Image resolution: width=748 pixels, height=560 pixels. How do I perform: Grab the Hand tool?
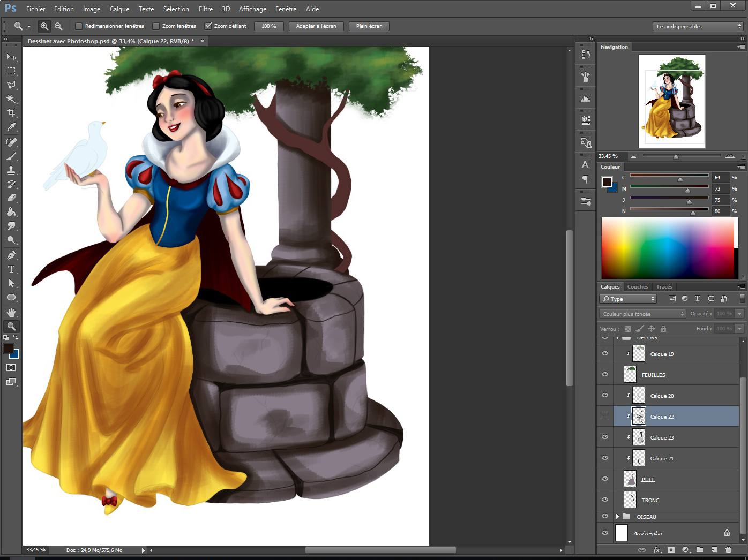12,312
